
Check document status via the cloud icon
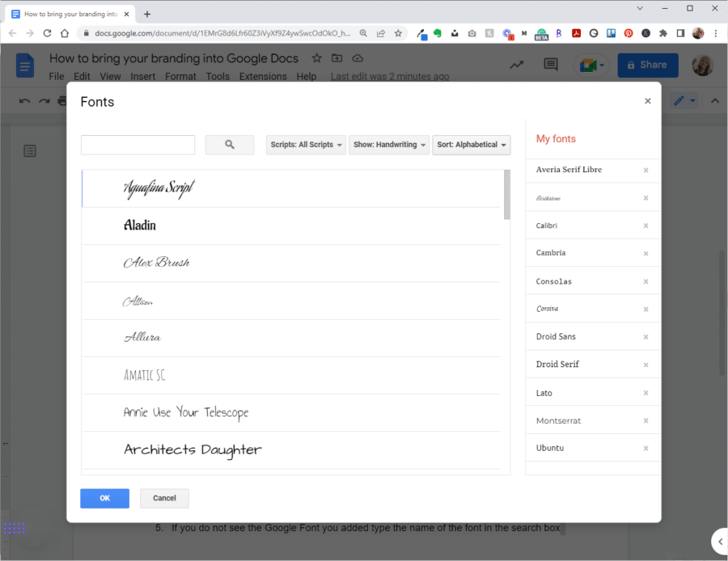click(x=357, y=58)
